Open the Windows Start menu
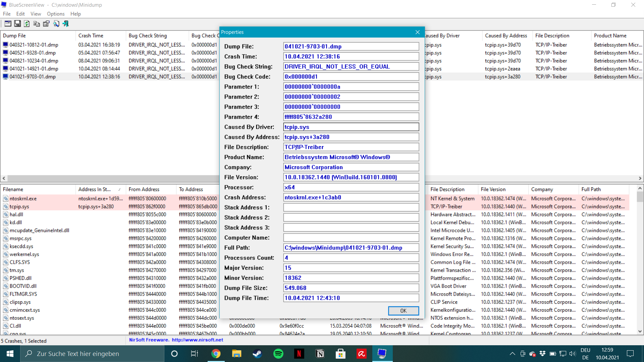 pos(10,354)
